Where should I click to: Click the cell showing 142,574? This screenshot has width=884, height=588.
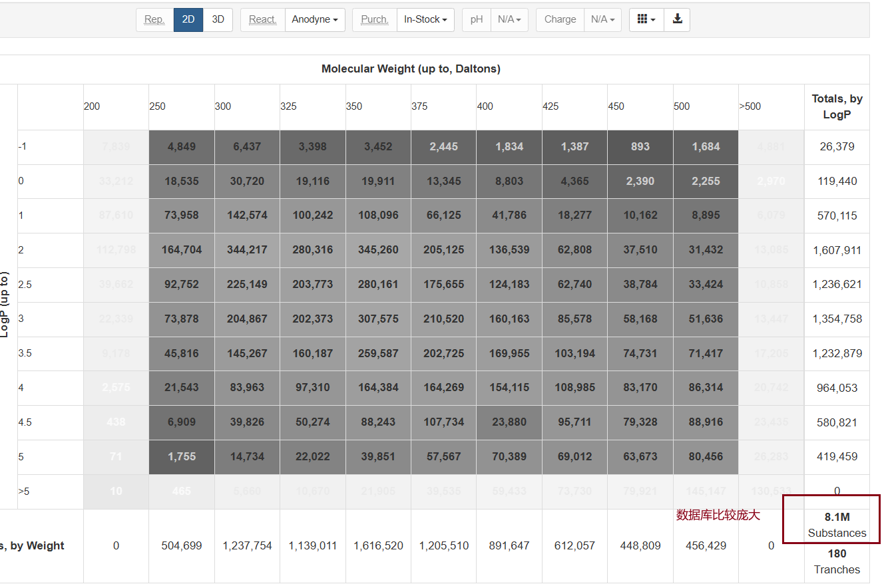click(x=247, y=216)
